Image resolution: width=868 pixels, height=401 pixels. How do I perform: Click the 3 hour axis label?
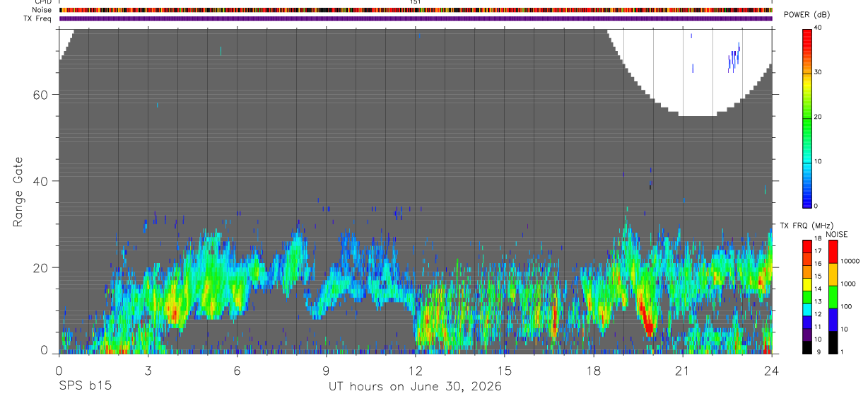pyautogui.click(x=148, y=371)
